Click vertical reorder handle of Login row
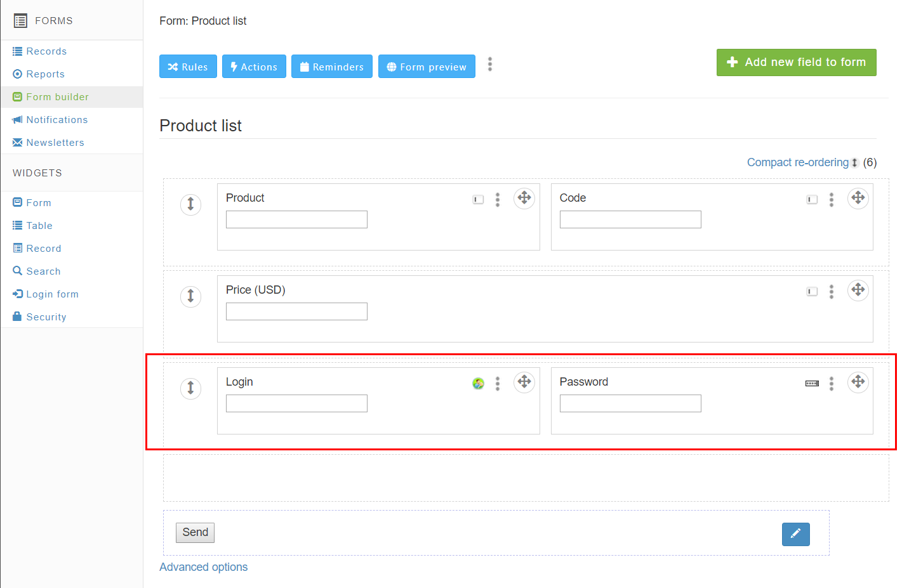 pyautogui.click(x=190, y=388)
